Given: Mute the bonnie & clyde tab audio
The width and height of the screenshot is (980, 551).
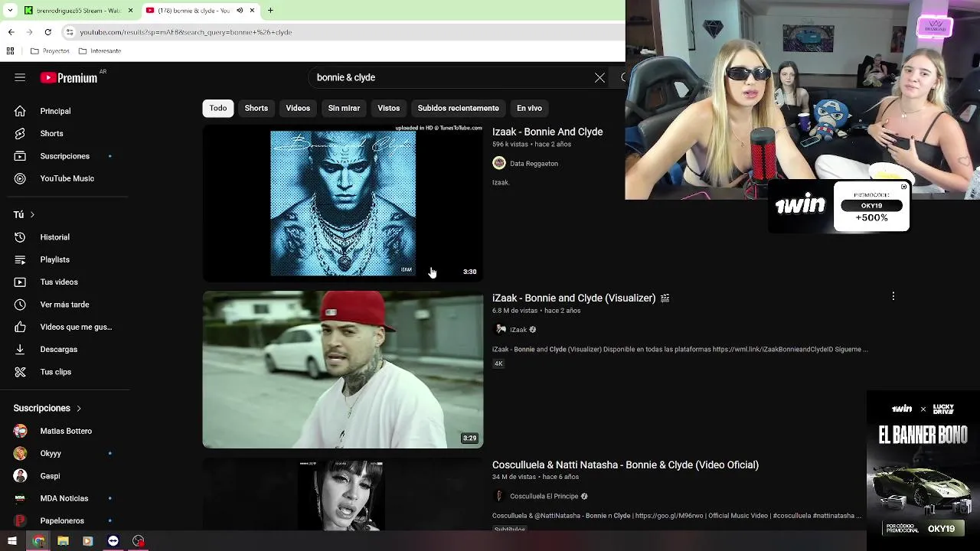Looking at the screenshot, I should pos(240,10).
